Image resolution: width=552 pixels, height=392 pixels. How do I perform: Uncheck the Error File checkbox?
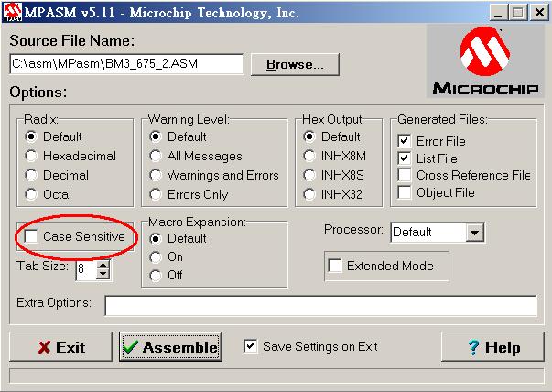click(405, 141)
